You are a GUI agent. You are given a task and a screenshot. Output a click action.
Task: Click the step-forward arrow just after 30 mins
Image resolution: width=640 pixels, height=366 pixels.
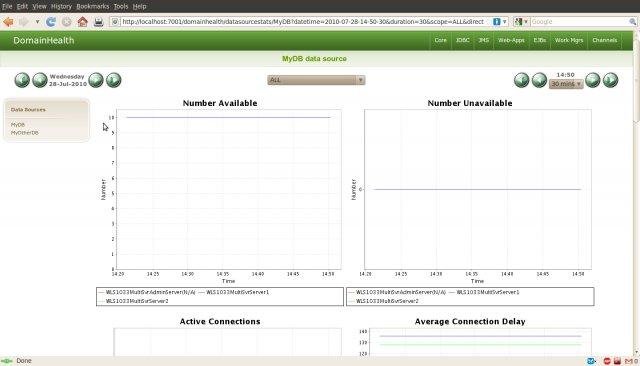[x=593, y=80]
